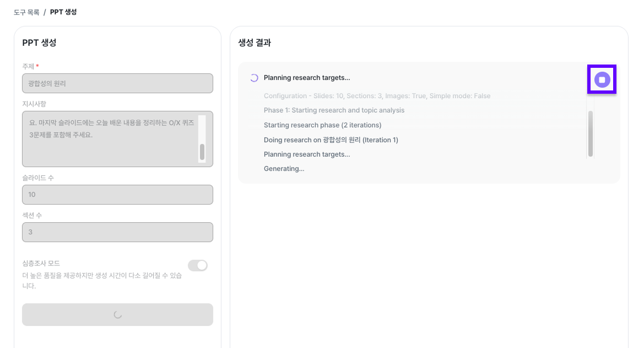Click the 지시사항 text area scrollbar thumb
The image size is (644, 348).
pyautogui.click(x=202, y=152)
